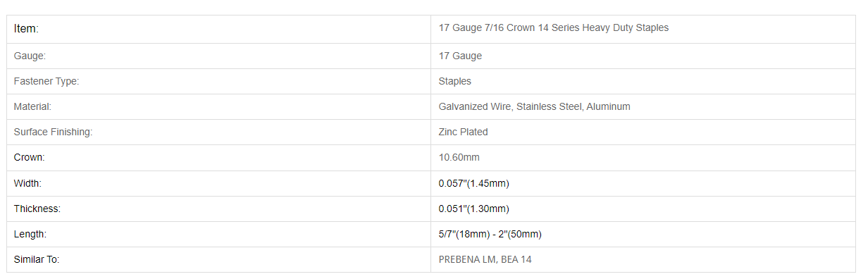
Task: Click the 'Item:' header label
Action: (x=26, y=29)
